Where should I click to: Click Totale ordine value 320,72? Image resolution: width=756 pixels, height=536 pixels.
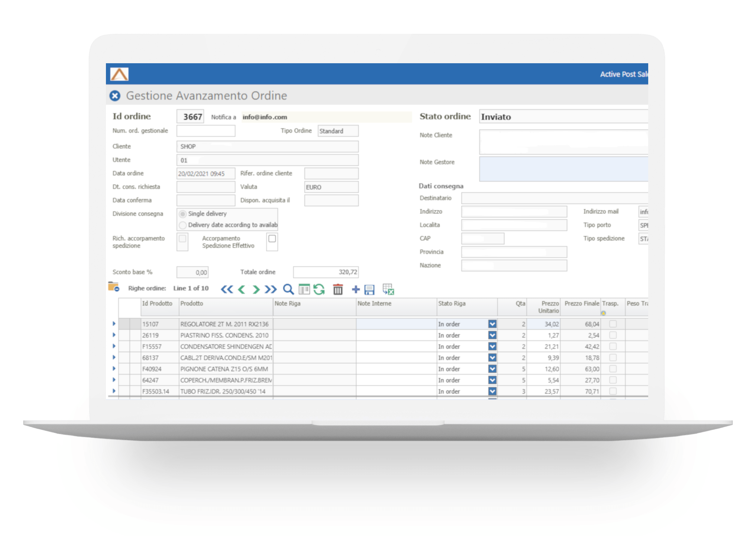[x=326, y=272]
